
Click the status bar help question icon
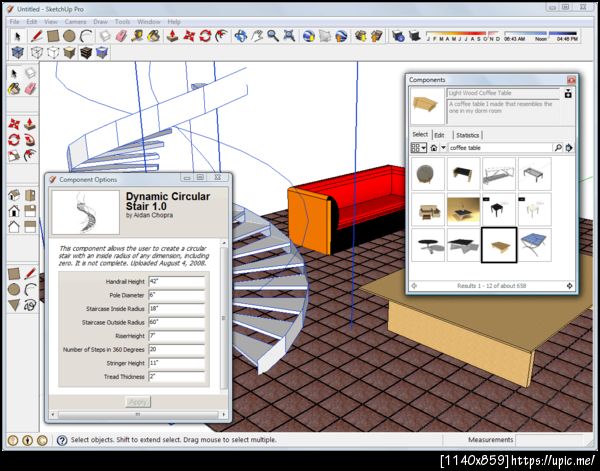click(x=62, y=440)
